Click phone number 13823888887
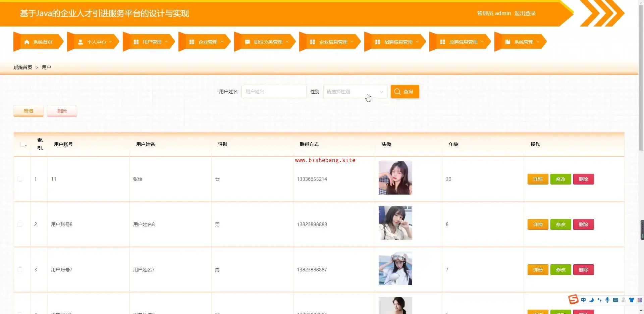The width and height of the screenshot is (644, 314). tap(312, 270)
